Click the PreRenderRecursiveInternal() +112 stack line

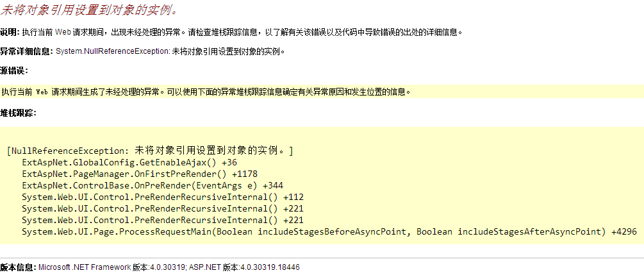163,197
